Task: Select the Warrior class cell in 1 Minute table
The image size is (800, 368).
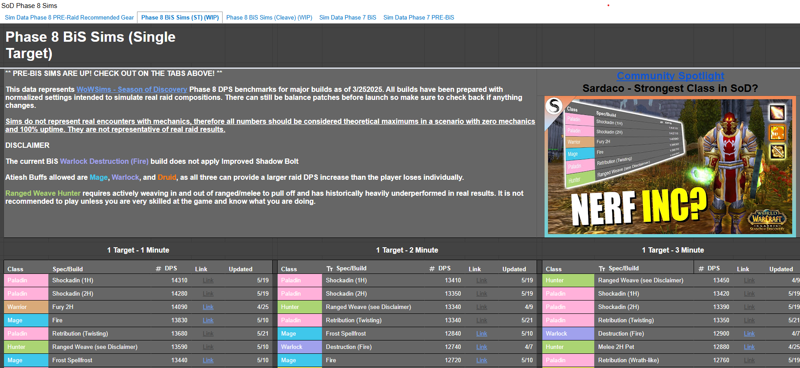Action: [26, 307]
